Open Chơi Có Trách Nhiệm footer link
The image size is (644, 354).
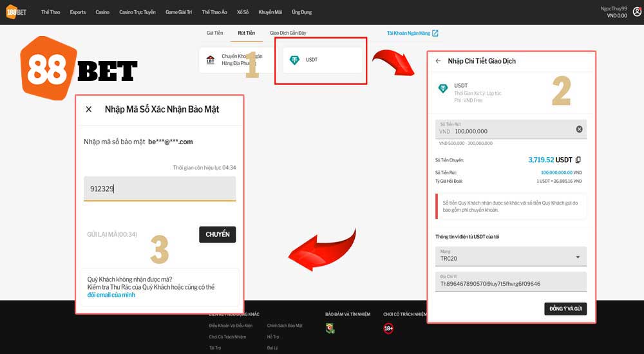(227, 337)
